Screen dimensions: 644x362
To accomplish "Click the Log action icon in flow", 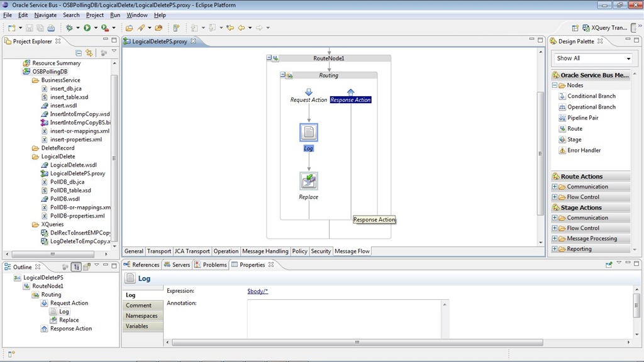I will click(309, 132).
